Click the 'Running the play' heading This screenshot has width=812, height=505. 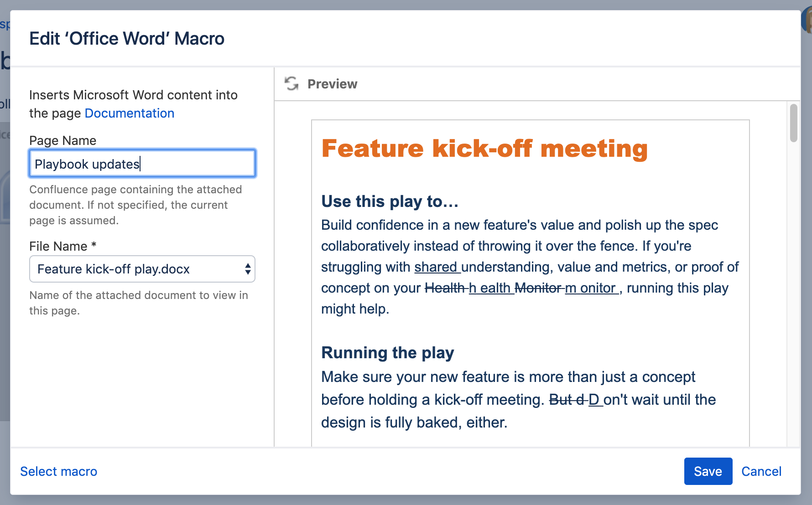coord(387,352)
